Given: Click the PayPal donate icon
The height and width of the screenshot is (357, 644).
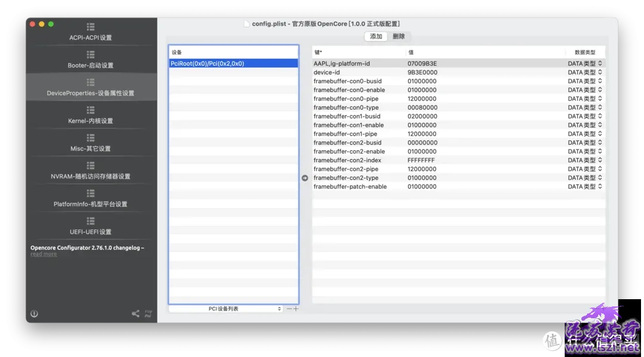Looking at the screenshot, I should (x=148, y=314).
